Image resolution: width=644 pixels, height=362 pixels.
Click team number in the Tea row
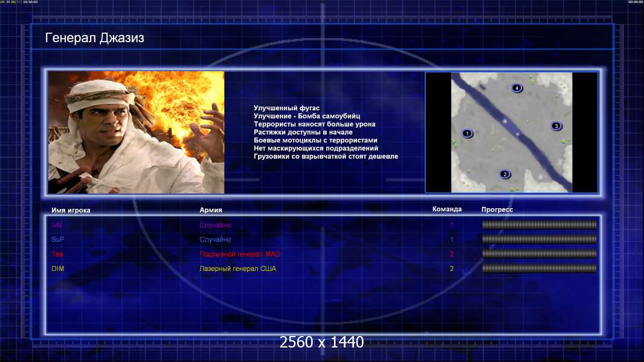point(451,254)
